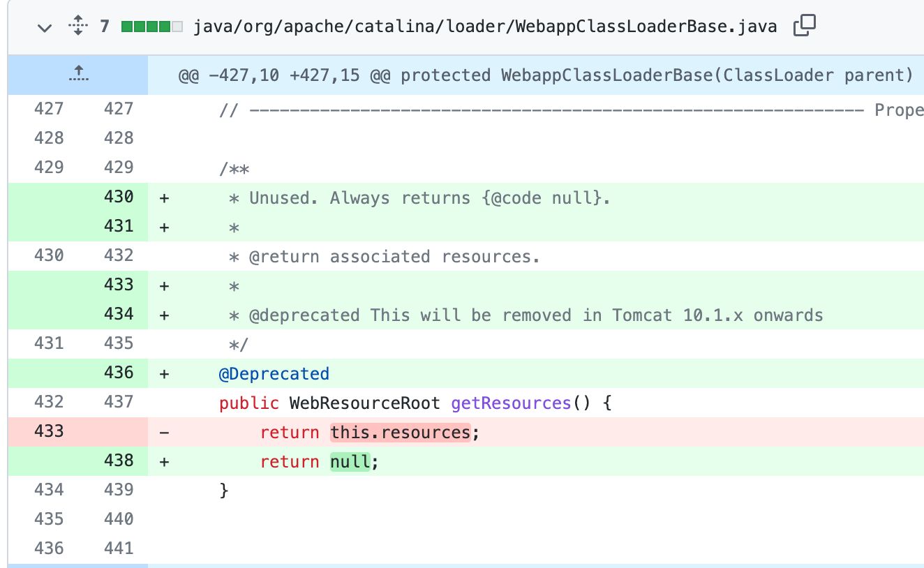The width and height of the screenshot is (924, 568).
Task: Select new line number 431
Action: point(119,227)
